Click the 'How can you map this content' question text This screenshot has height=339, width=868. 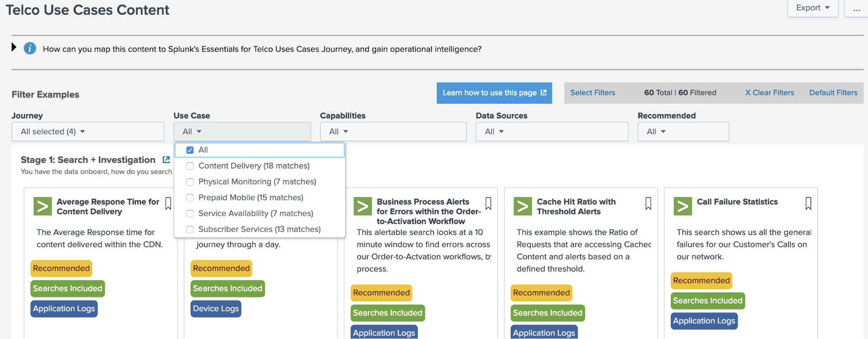(x=262, y=49)
